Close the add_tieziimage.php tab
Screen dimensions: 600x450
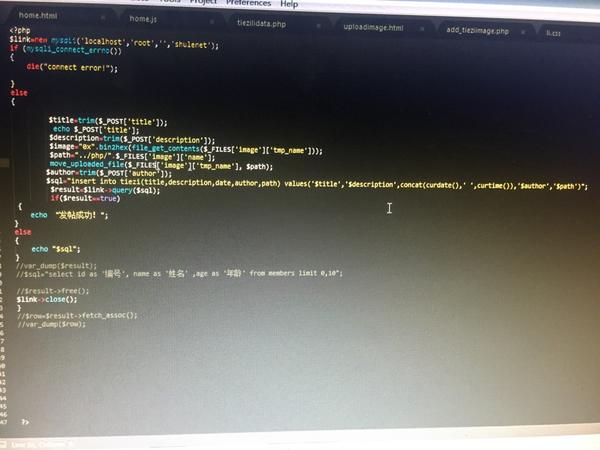tap(523, 32)
